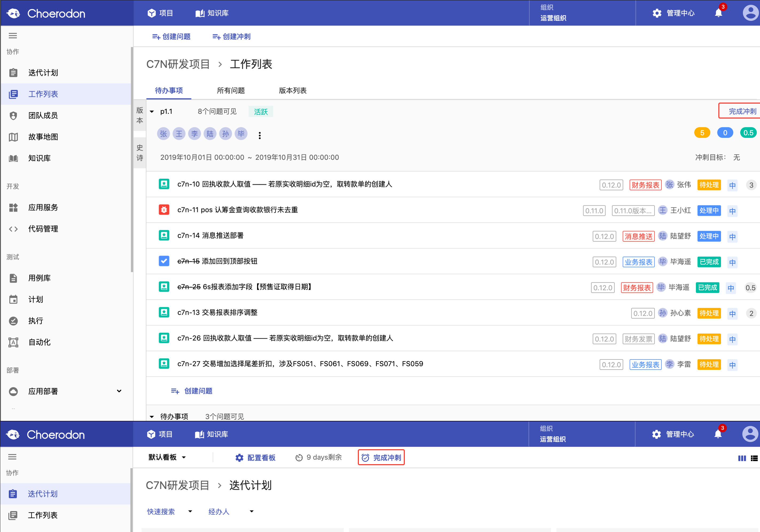Viewport: 760px width, 532px height.
Task: Select 工作列表 in top sidebar
Action: tap(66, 94)
